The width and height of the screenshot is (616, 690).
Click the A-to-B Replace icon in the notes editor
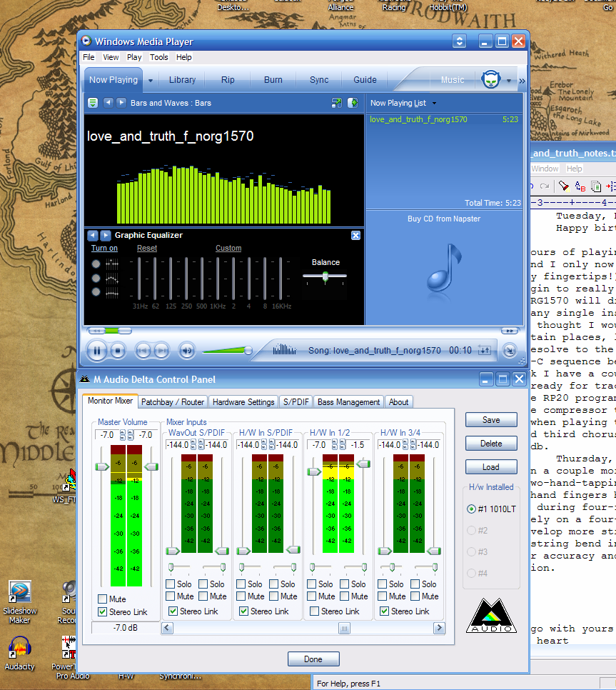580,186
